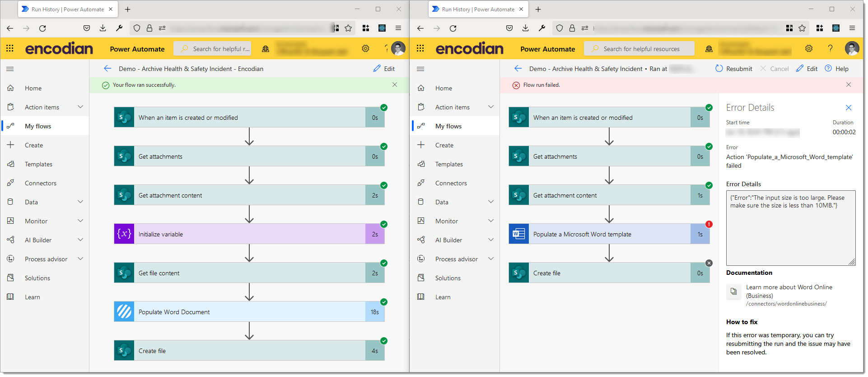Select My flows in right window sidebar
This screenshot has width=868, height=377.
click(x=455, y=126)
